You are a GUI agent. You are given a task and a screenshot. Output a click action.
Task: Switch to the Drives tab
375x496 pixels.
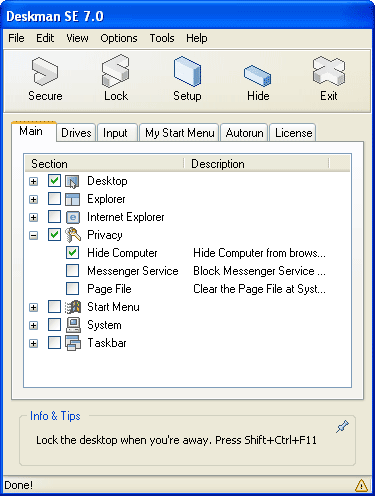coord(76,133)
